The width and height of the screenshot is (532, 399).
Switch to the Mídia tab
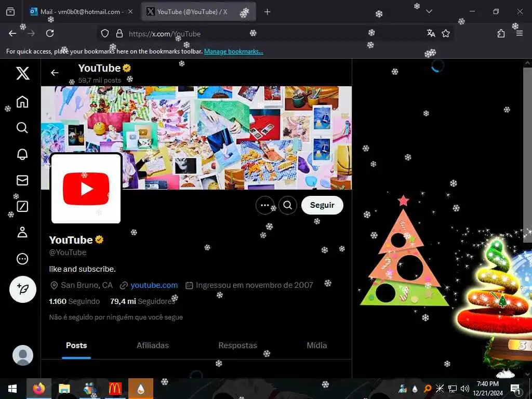coord(316,345)
